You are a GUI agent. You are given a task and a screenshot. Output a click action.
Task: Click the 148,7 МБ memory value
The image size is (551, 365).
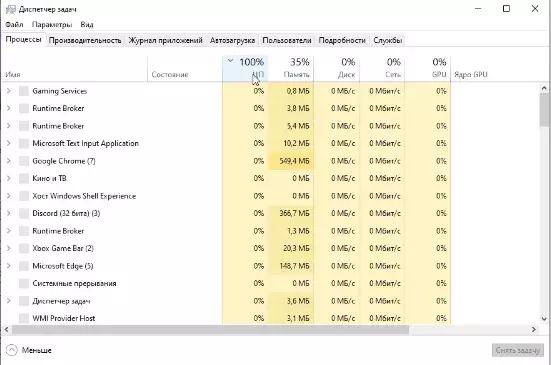(294, 266)
